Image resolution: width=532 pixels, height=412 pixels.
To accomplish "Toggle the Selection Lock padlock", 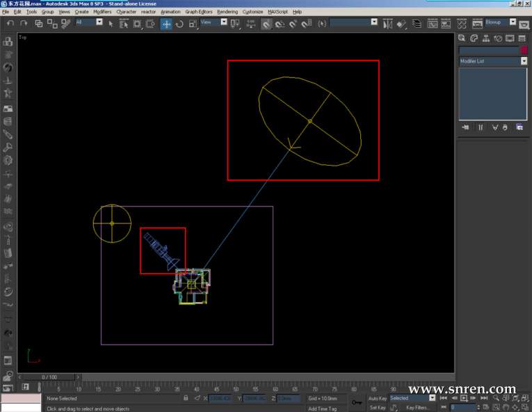I will [x=186, y=398].
